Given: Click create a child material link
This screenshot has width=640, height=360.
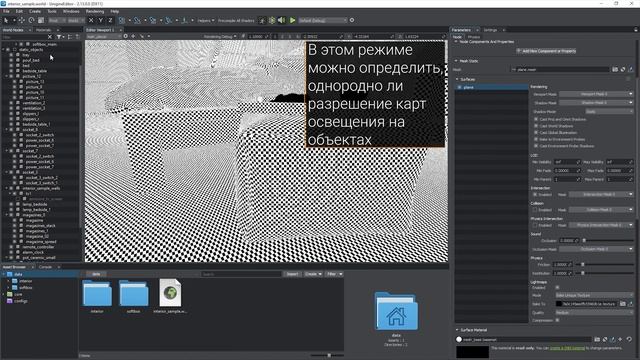Looking at the screenshot, I should (567, 348).
